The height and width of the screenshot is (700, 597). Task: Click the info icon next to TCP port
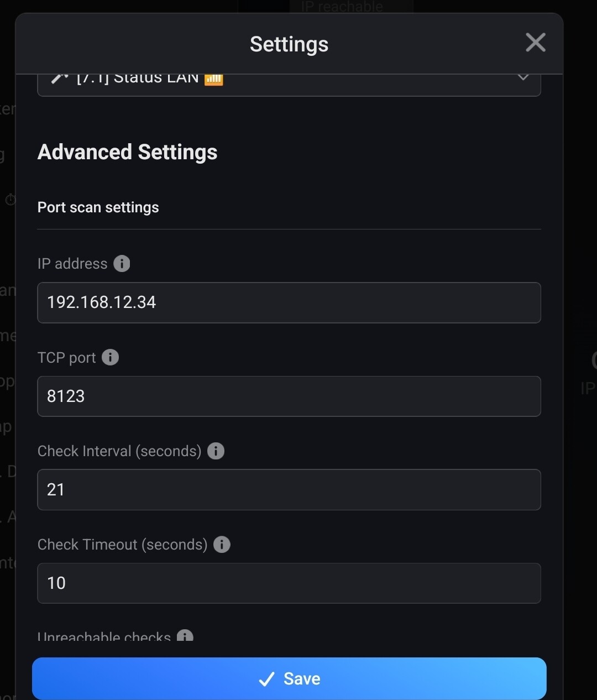111,357
